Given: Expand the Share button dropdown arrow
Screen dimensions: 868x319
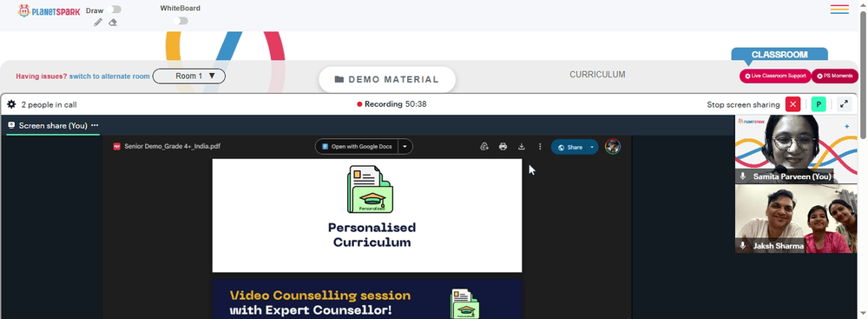Looking at the screenshot, I should (x=591, y=147).
